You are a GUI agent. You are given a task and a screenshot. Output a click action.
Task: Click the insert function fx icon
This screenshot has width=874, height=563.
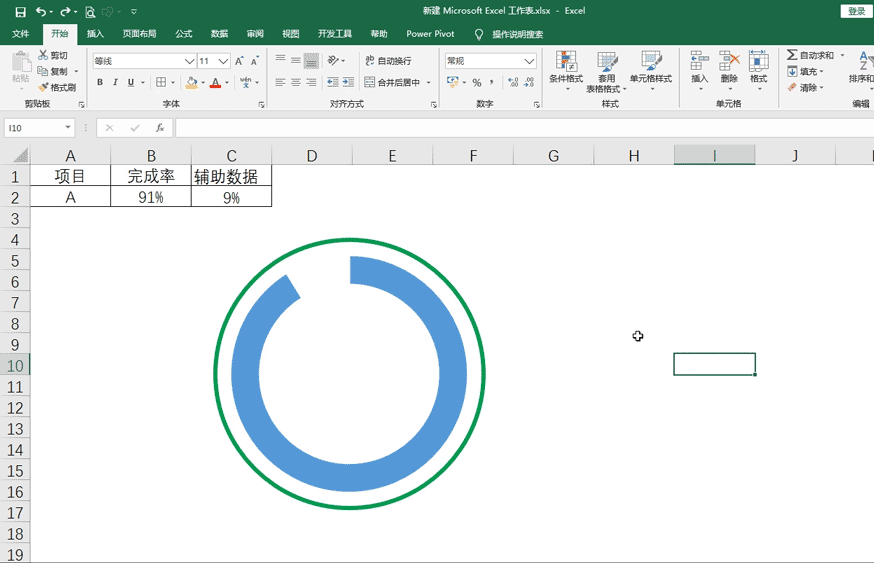point(160,128)
